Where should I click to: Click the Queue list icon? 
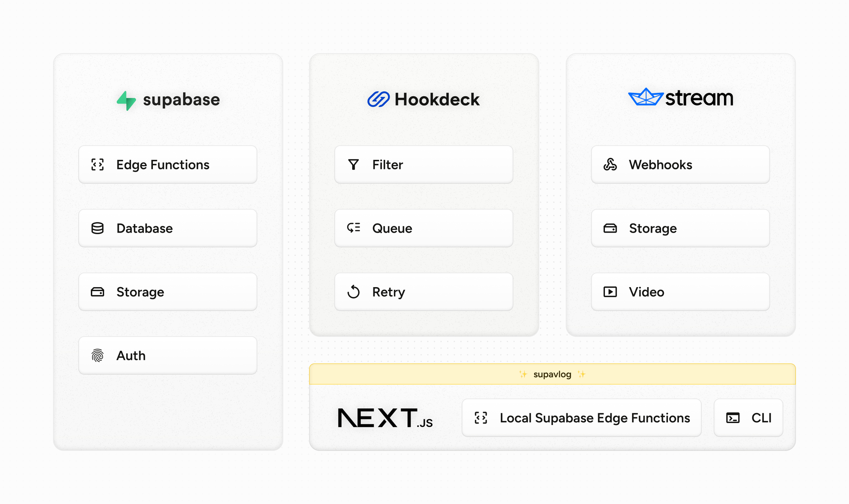point(353,228)
